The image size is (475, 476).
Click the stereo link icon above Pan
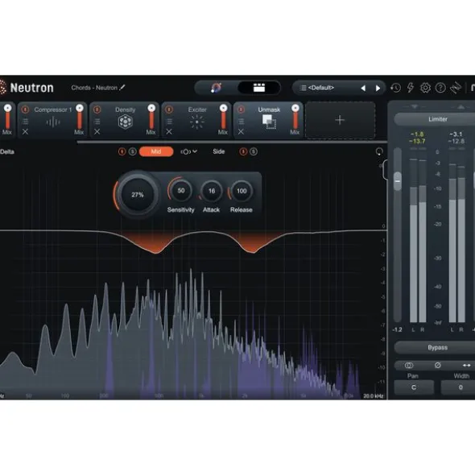point(409,366)
